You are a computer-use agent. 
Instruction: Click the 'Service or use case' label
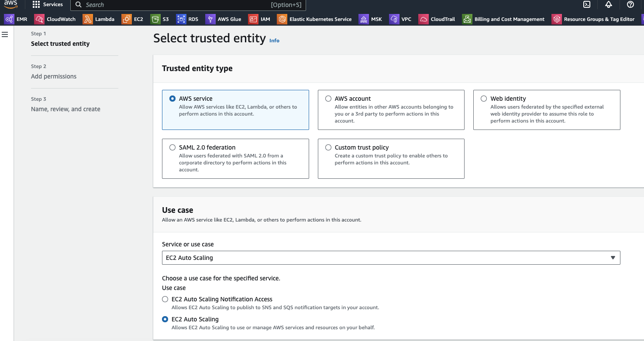pyautogui.click(x=188, y=244)
